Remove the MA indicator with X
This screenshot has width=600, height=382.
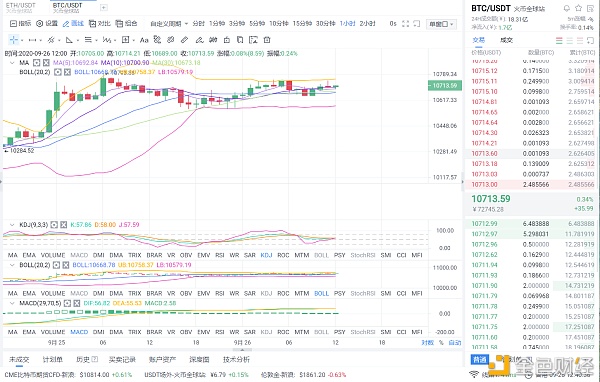(46, 62)
